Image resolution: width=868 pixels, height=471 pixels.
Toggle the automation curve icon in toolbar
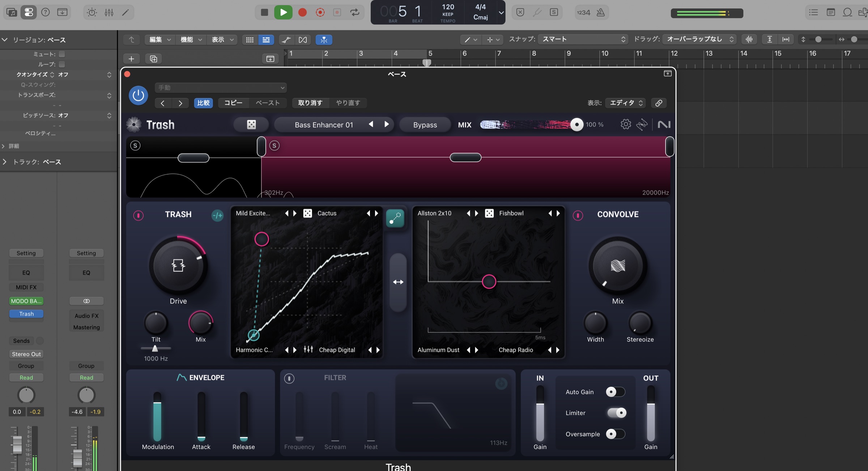(x=286, y=40)
